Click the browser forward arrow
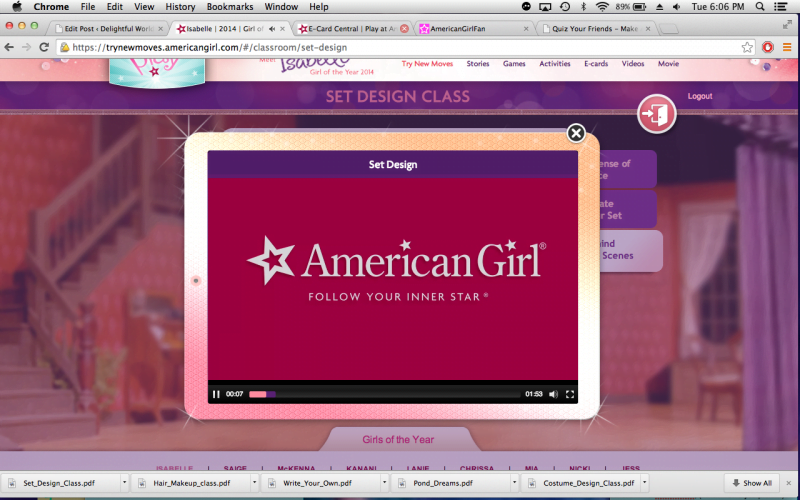 coord(27,47)
